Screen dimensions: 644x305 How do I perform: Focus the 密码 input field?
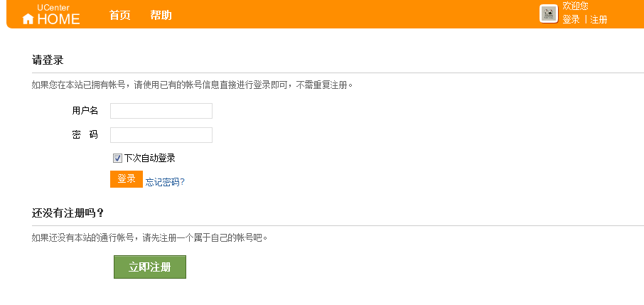[161, 135]
